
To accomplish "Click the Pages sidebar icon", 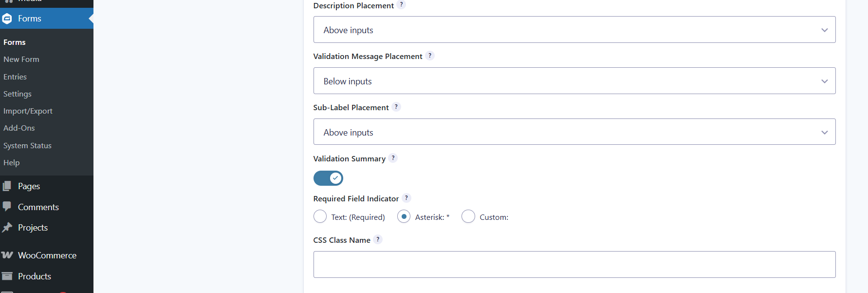I will tap(7, 186).
